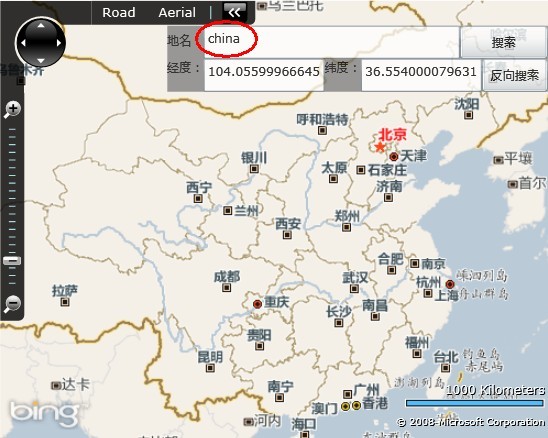Click the 合肥 city marker
The image size is (548, 438).
[x=391, y=270]
